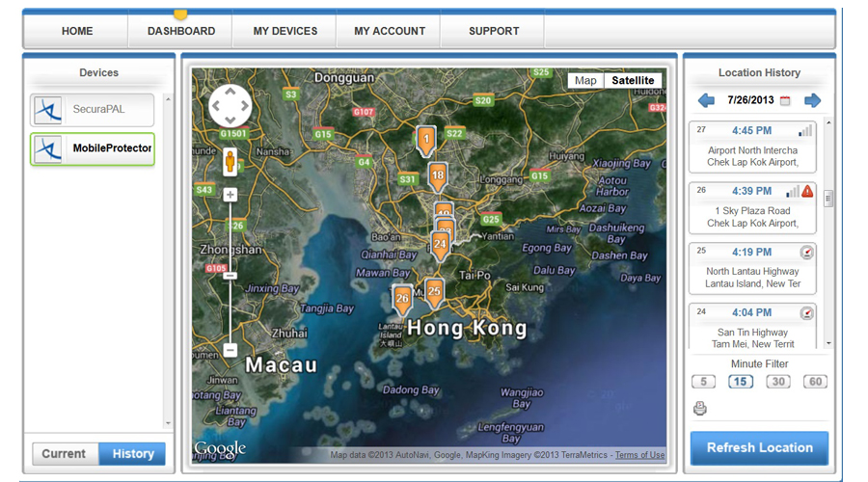Image resolution: width=868 pixels, height=482 pixels.
Task: Select the SecuraPAL device
Action: 93,110
